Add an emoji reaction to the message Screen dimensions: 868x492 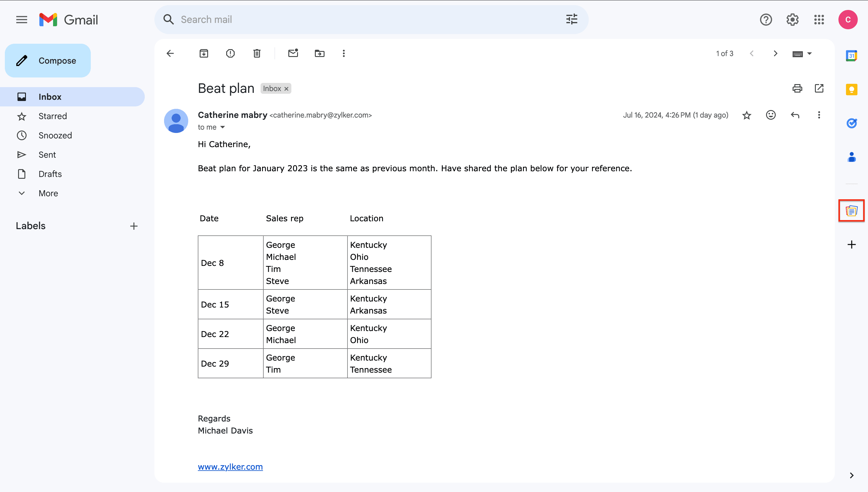point(771,115)
